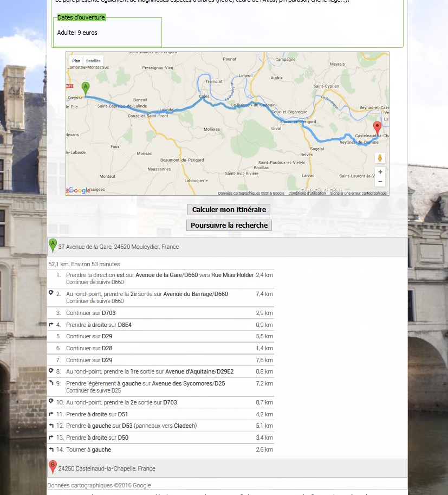448x495 pixels.
Task: Click the red B pin beside Castelnaud-la-Chapelle address
Action: [53, 467]
